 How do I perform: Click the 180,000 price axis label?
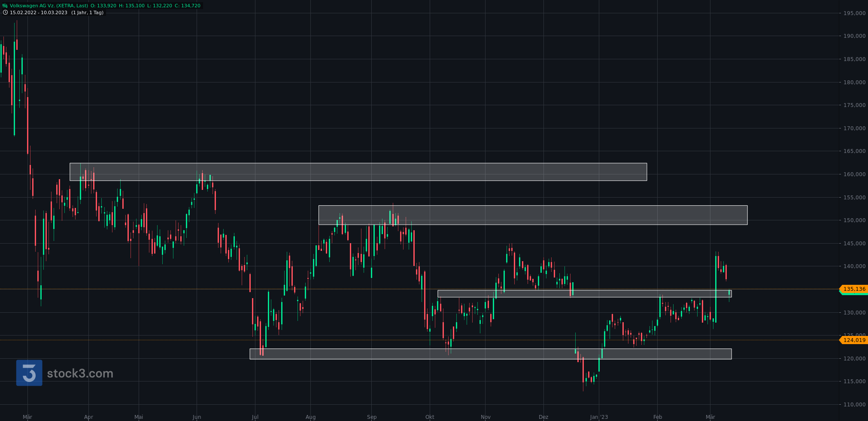point(854,82)
